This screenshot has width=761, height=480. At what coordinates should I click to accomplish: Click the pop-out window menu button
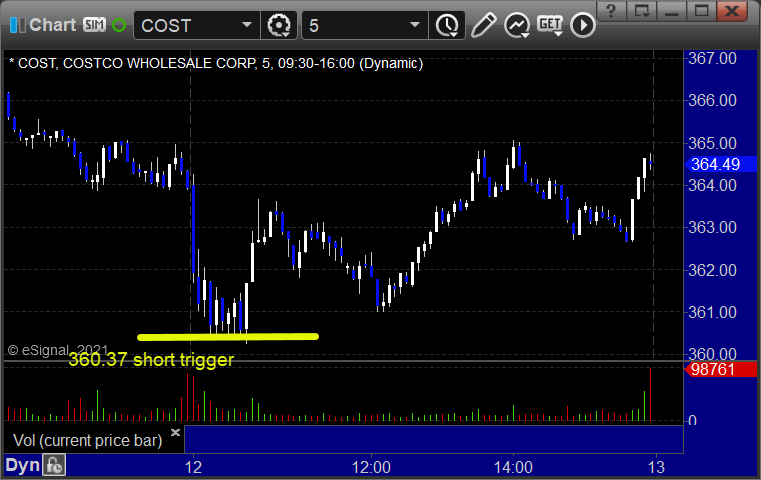tap(642, 11)
